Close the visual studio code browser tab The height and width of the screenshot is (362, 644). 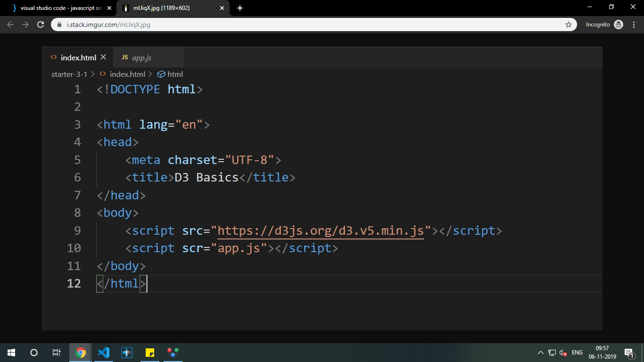(109, 8)
